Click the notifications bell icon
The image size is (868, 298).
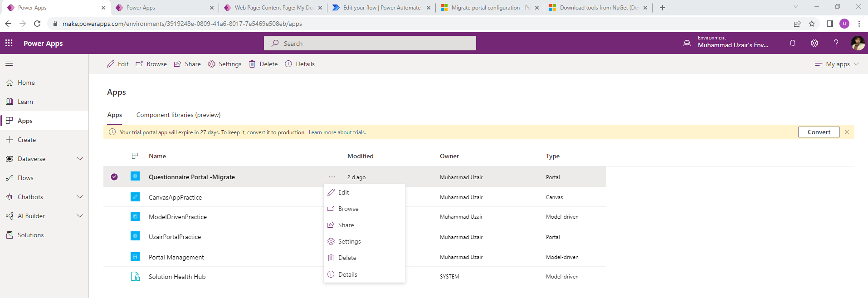click(793, 43)
